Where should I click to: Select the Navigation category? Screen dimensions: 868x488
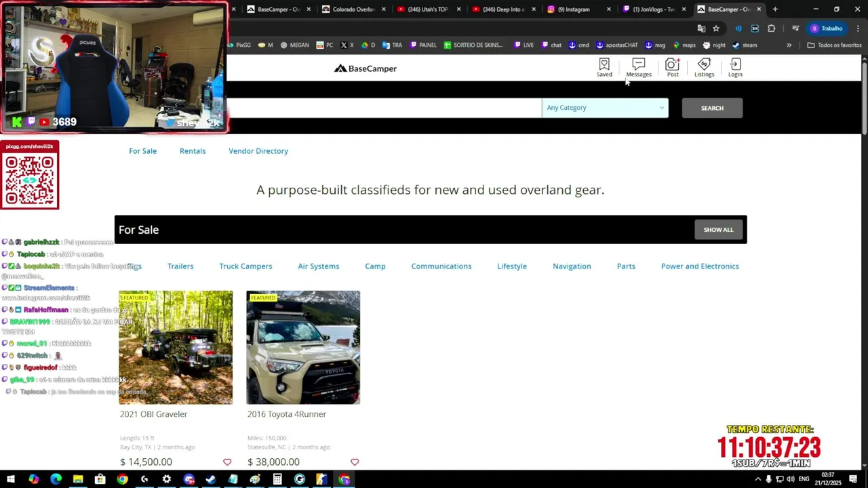click(x=572, y=266)
